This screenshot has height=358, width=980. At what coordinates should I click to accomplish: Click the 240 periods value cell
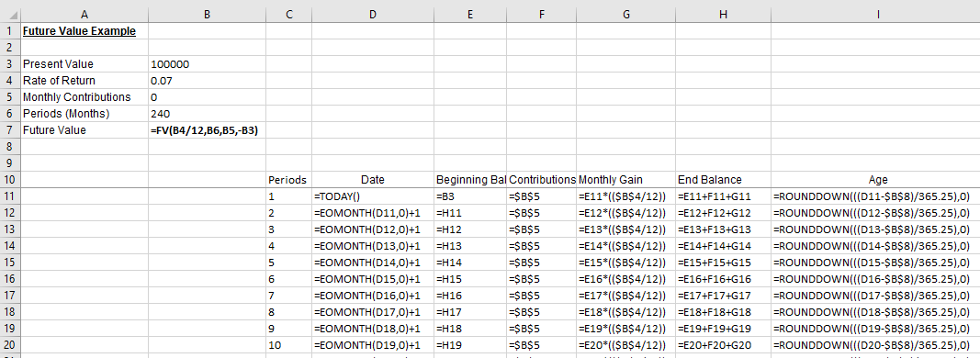tap(207, 114)
